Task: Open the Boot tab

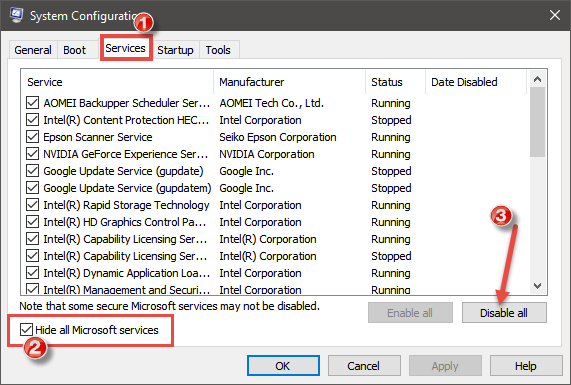Action: [74, 50]
